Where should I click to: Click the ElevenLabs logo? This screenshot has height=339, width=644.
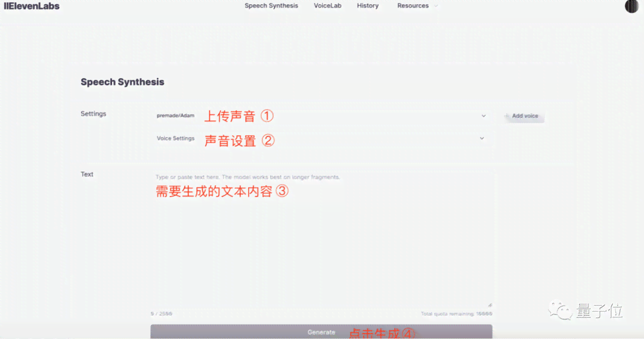coord(32,6)
